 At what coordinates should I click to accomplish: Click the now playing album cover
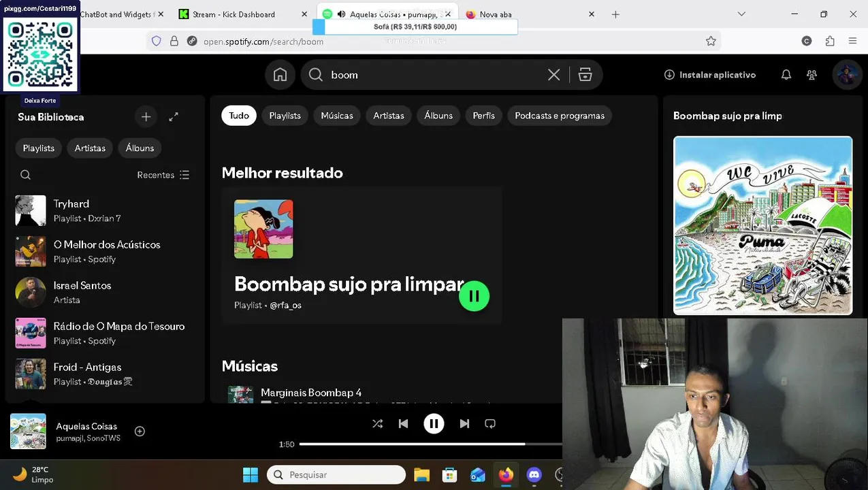click(28, 431)
